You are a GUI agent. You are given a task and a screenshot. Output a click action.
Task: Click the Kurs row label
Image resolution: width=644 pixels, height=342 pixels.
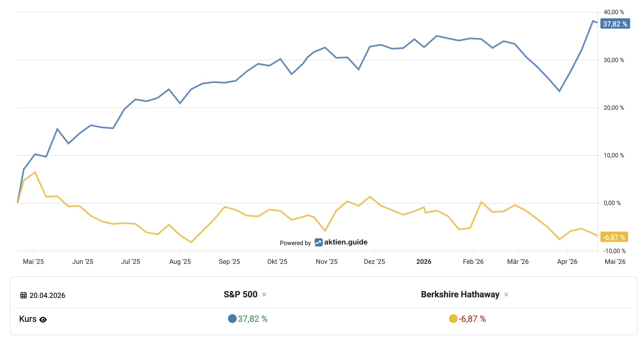point(28,319)
